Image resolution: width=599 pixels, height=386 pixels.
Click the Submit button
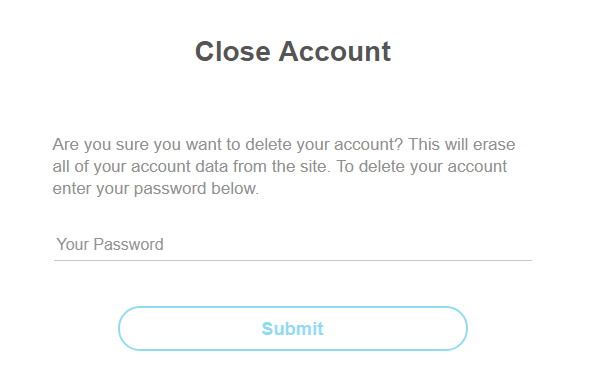click(x=293, y=328)
